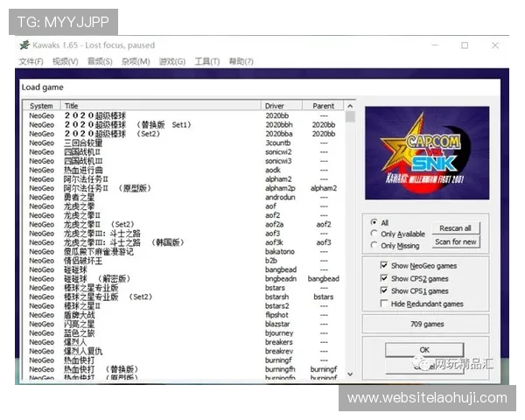Image resolution: width=525 pixels, height=420 pixels.
Task: Select the game row with driver bstars2
Action: pos(184,305)
